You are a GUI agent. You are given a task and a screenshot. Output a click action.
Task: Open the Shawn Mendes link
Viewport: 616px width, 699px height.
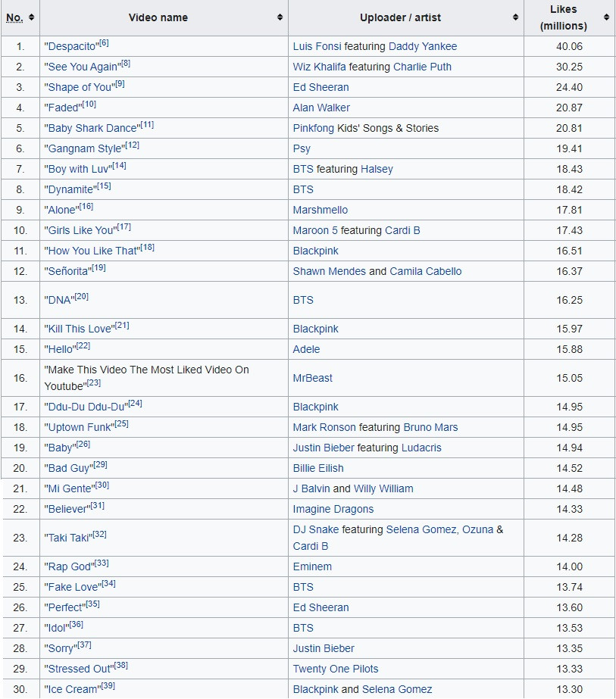[x=329, y=271]
